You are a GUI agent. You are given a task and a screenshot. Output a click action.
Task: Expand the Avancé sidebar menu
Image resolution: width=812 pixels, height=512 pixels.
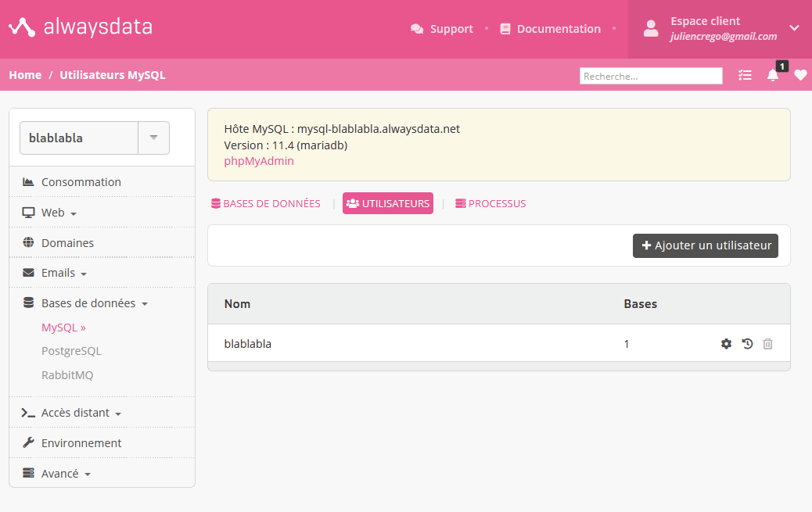66,474
